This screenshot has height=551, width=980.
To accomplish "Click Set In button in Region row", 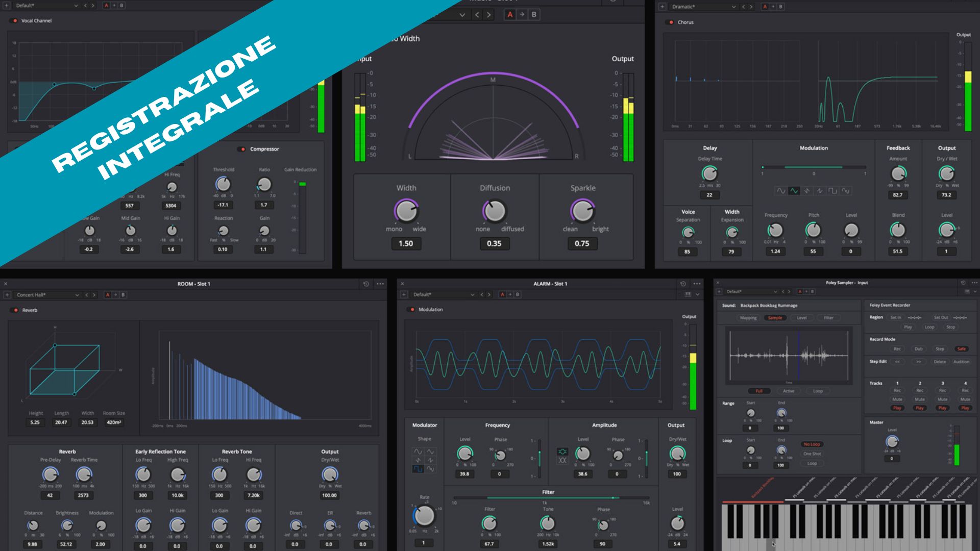I will [896, 317].
